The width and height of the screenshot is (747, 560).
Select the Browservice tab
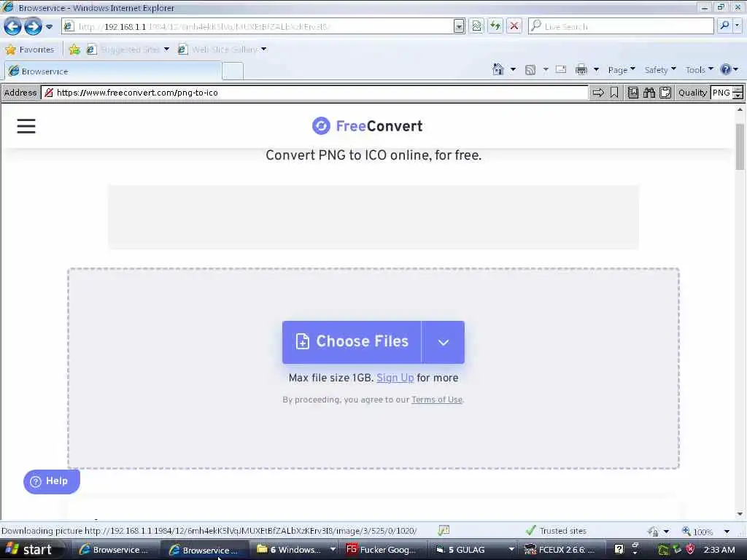[113, 71]
